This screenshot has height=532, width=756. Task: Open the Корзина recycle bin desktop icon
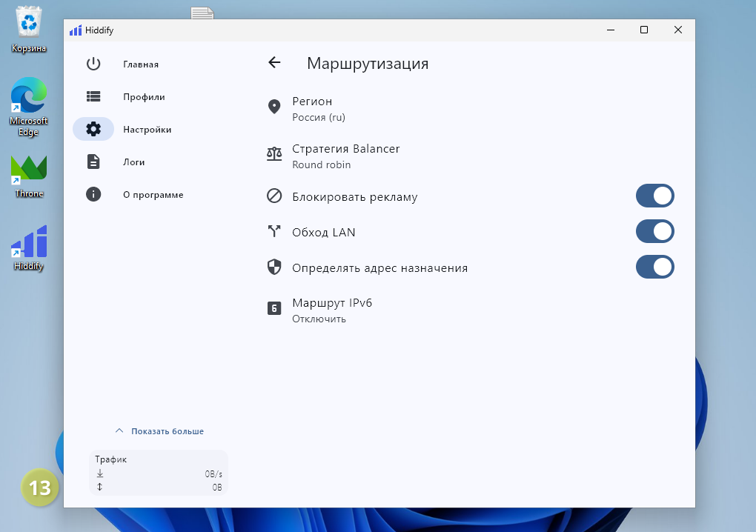point(29,30)
